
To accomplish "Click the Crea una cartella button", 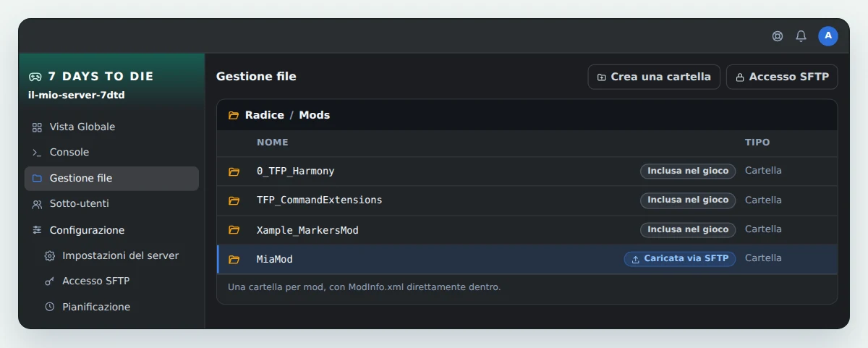I will pyautogui.click(x=654, y=77).
